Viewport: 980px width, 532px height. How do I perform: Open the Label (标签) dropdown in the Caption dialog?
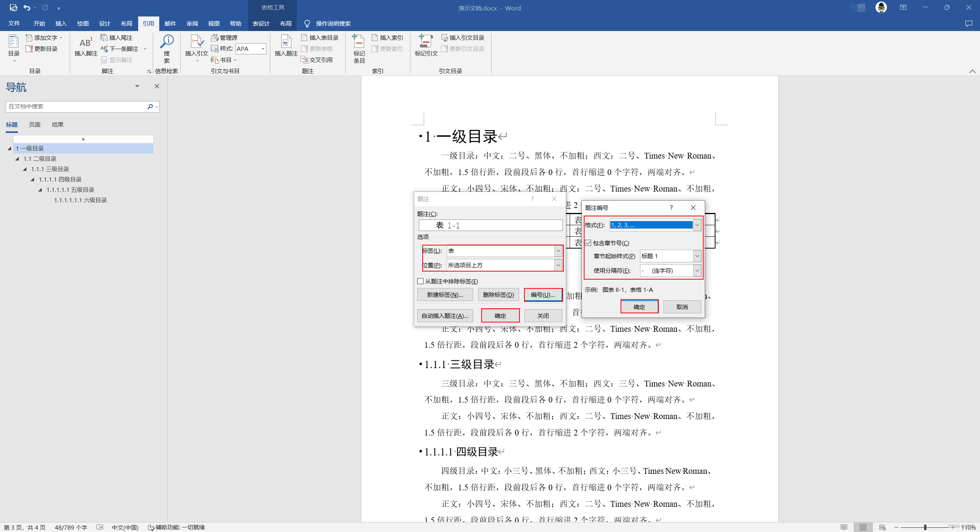558,251
